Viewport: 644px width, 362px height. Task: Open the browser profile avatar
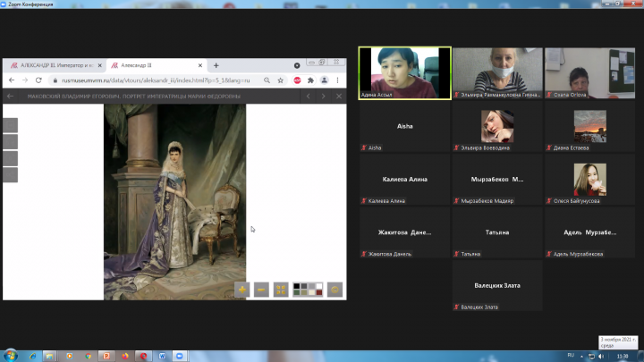point(325,80)
